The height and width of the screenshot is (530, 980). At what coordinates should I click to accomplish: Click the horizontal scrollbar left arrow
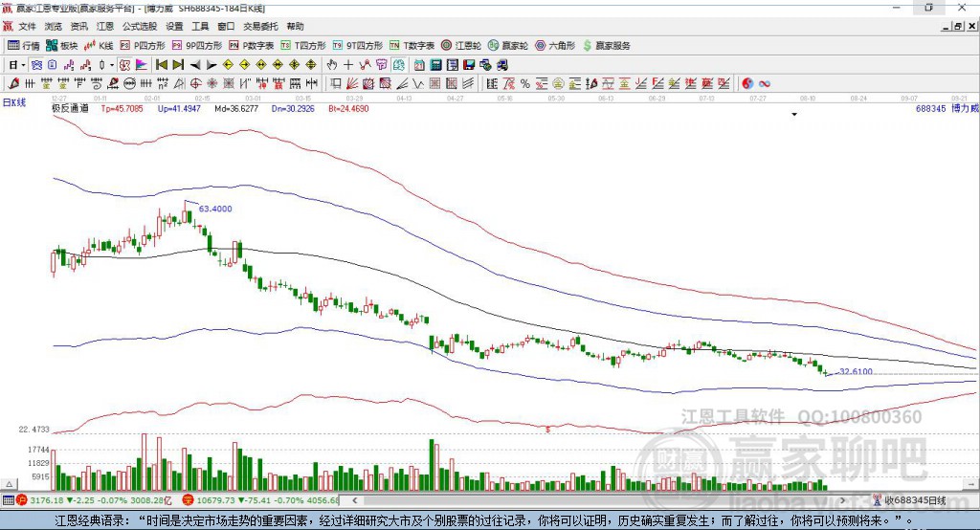coord(354,500)
